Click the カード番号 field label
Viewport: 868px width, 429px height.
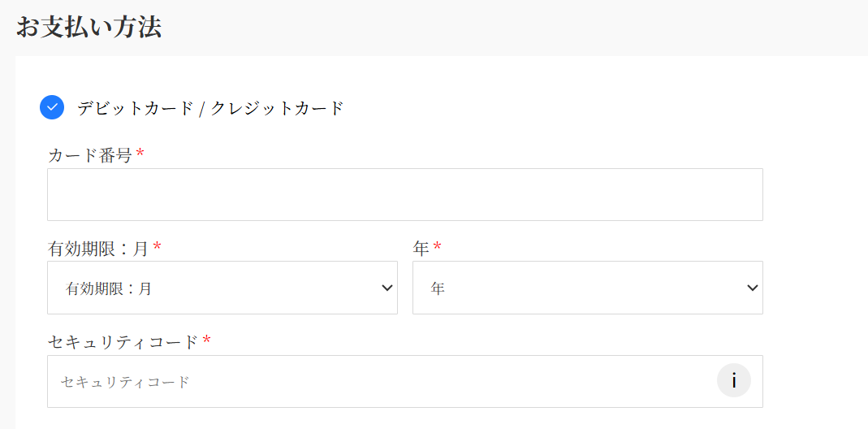89,155
